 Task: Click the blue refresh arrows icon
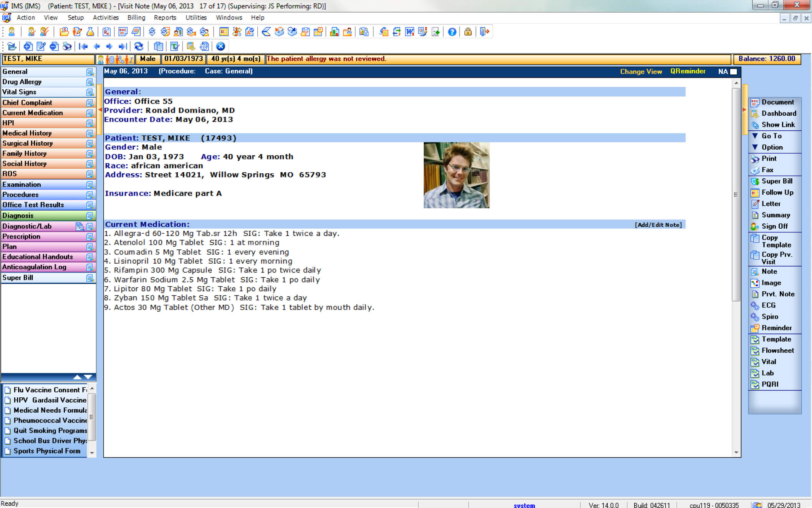139,46
